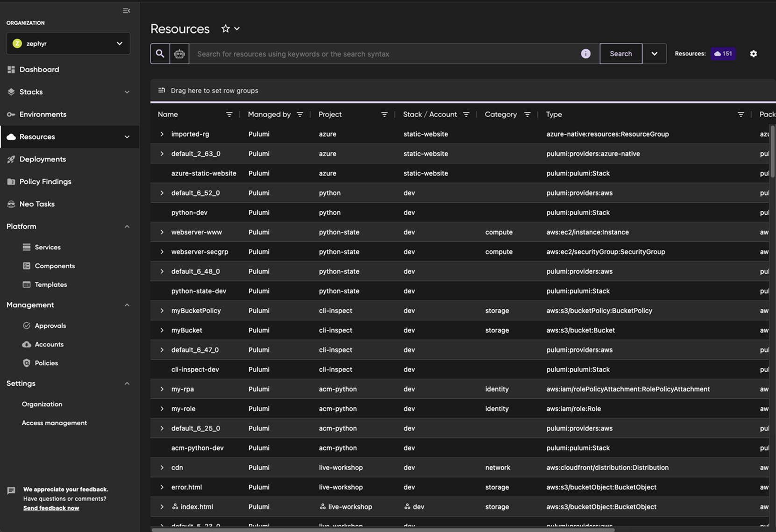Collapse the sidebar with the top icon
The image size is (776, 532).
pyautogui.click(x=126, y=11)
